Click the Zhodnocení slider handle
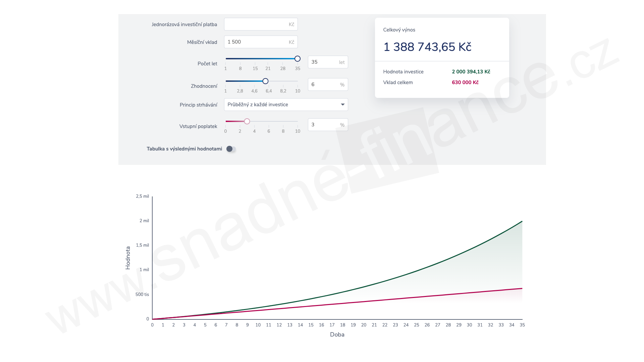This screenshot has width=644, height=362. click(265, 81)
